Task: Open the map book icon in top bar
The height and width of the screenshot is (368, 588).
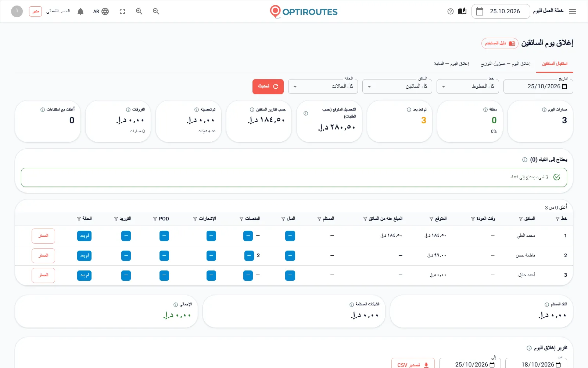Action: pyautogui.click(x=462, y=11)
